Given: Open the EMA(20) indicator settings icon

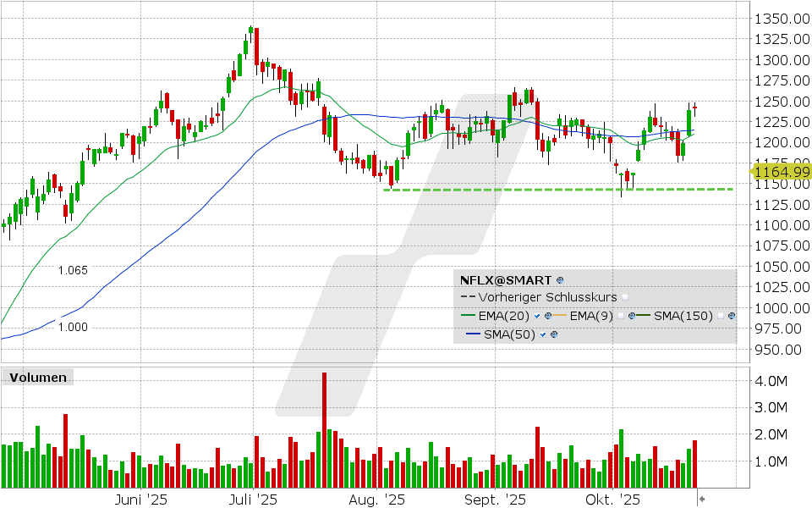Looking at the screenshot, I should pos(548,317).
